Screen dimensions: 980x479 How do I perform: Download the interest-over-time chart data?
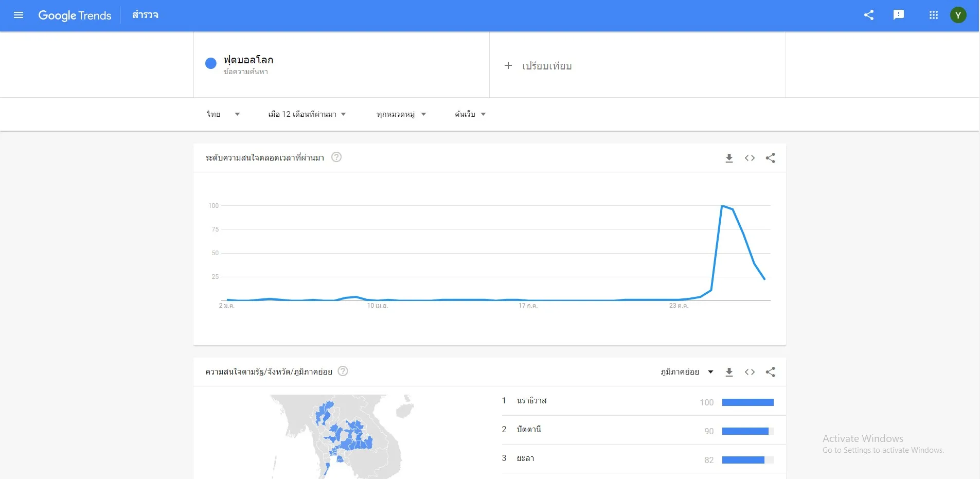tap(730, 158)
